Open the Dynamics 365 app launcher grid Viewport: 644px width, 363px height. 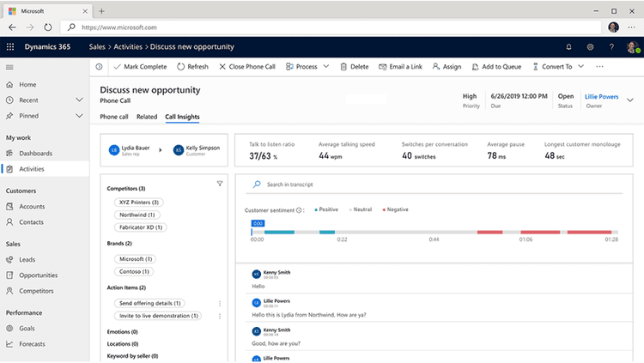click(10, 47)
